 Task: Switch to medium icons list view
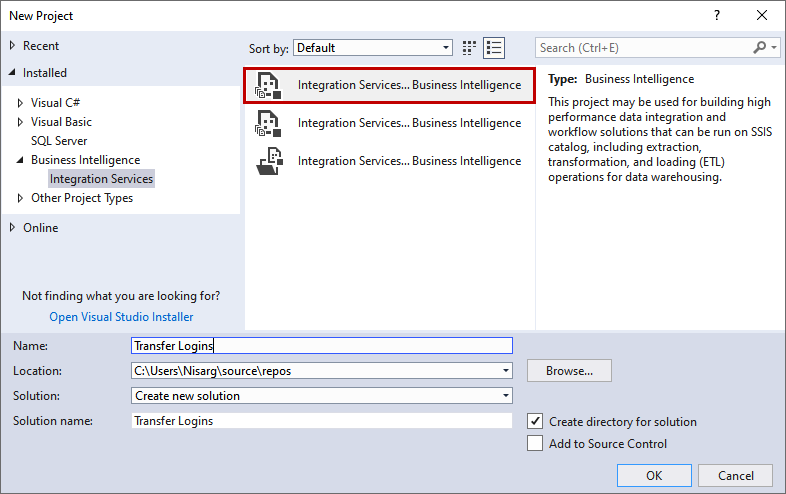click(x=494, y=48)
